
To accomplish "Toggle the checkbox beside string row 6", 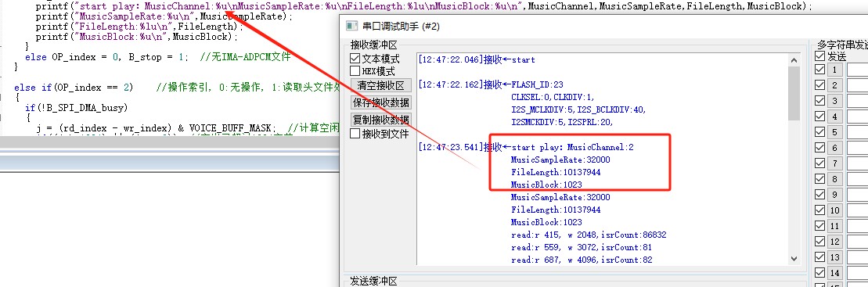I will click(x=819, y=148).
